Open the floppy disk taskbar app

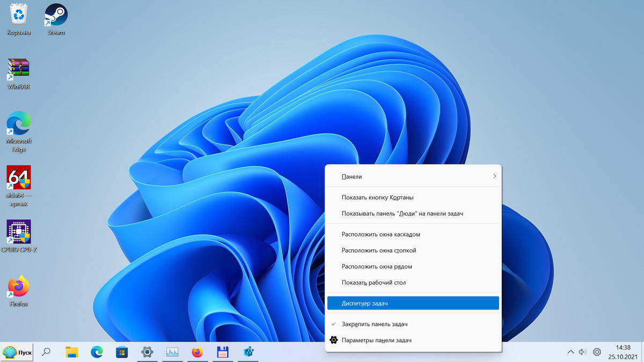click(223, 352)
